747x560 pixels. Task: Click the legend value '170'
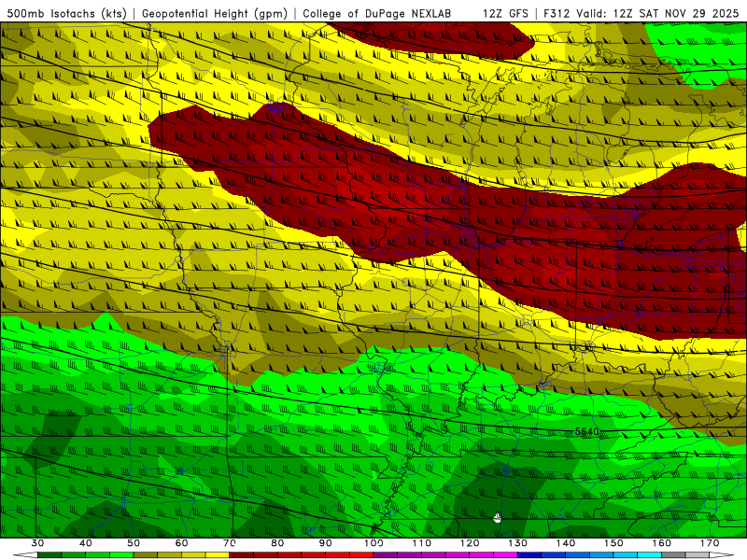pyautogui.click(x=710, y=543)
